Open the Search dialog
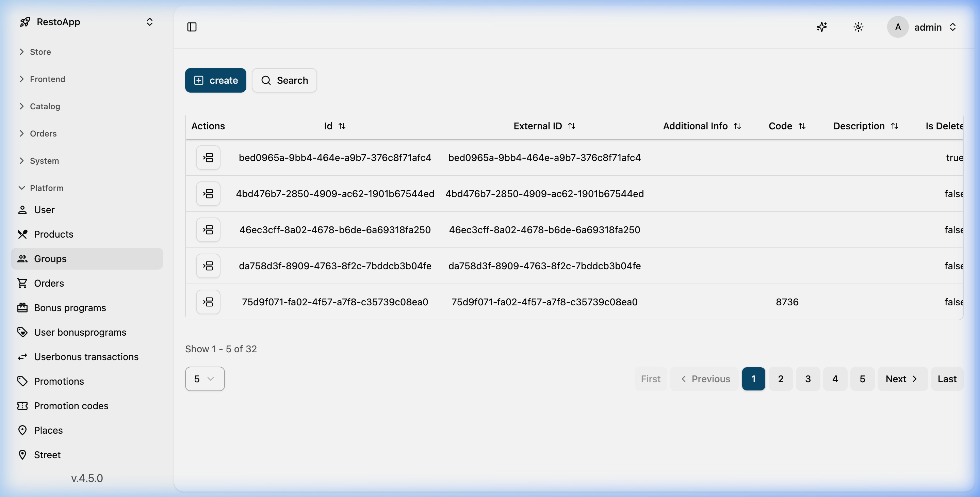 (x=284, y=80)
